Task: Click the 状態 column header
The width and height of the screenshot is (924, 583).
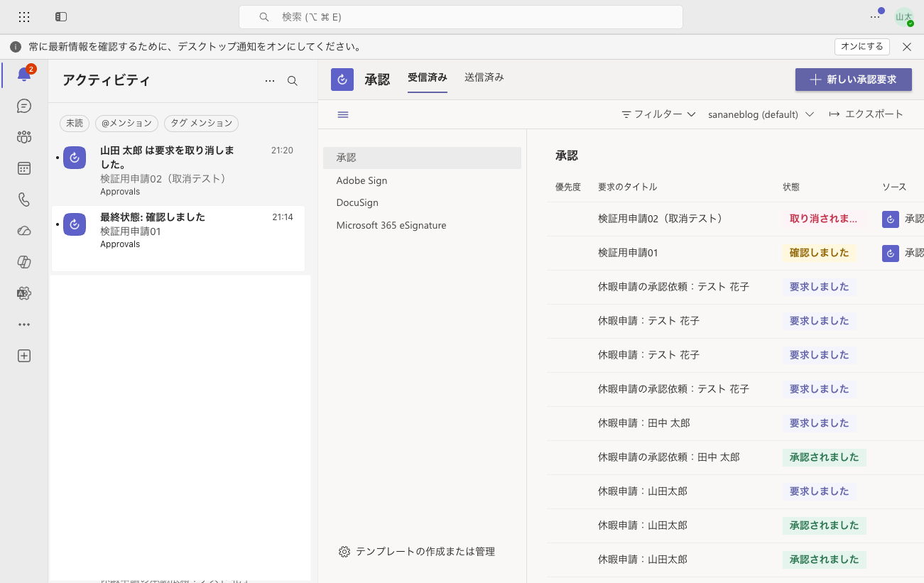Action: click(x=791, y=187)
